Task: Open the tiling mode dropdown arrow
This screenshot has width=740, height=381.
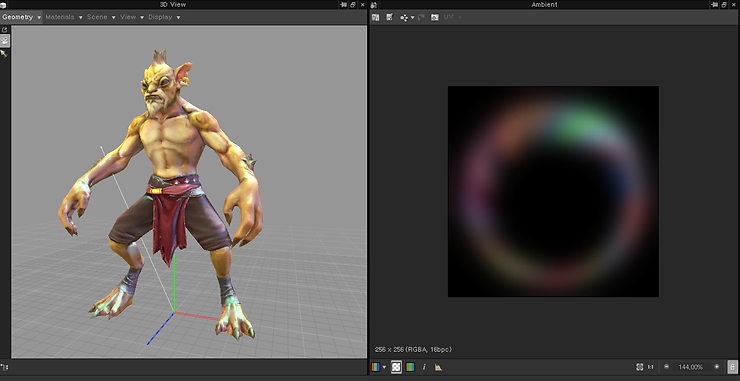Action: [x=412, y=17]
